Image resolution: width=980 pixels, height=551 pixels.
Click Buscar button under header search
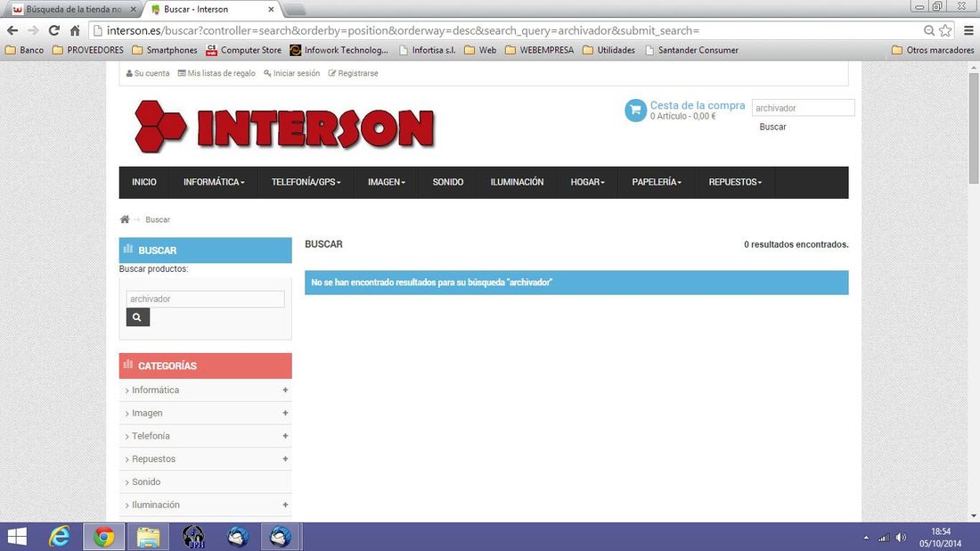pos(772,127)
